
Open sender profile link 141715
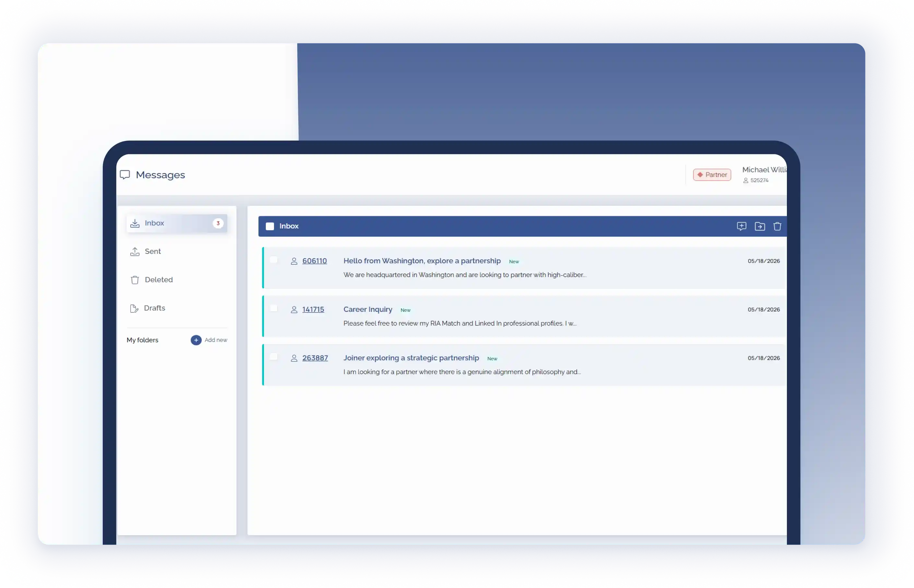[x=313, y=310]
